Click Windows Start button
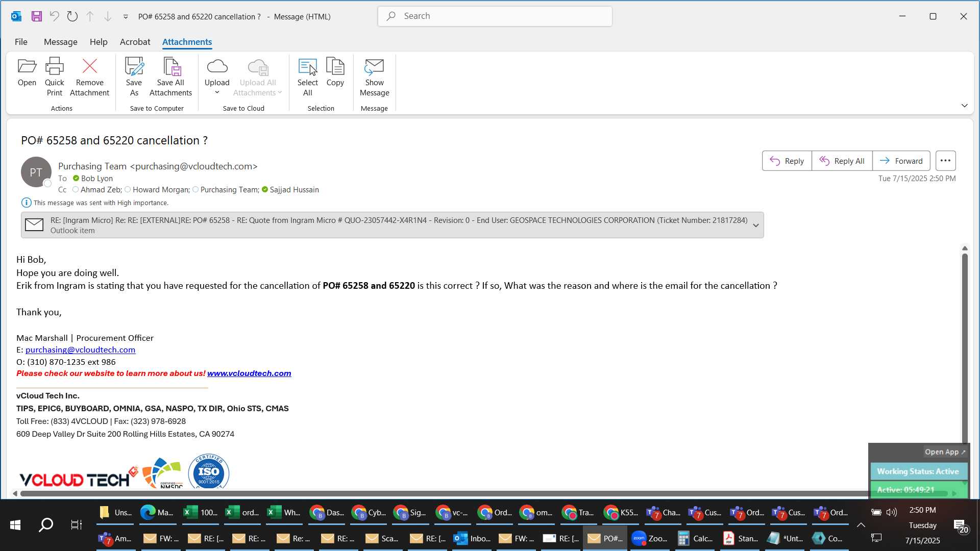The width and height of the screenshot is (980, 551). coord(15,525)
